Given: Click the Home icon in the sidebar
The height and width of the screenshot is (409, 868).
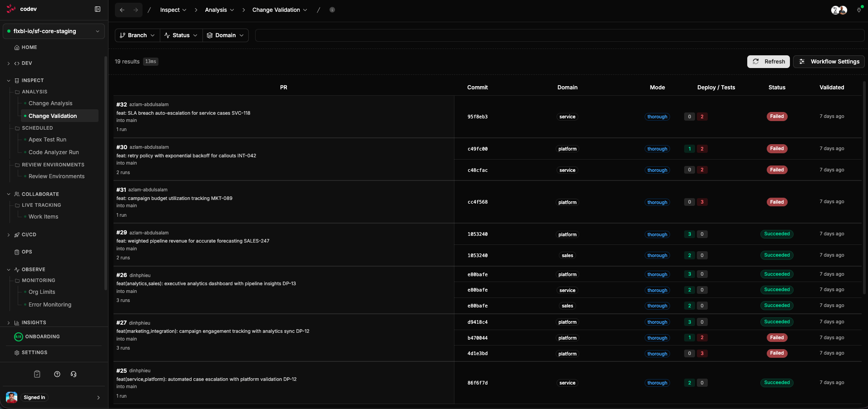Looking at the screenshot, I should click(16, 47).
